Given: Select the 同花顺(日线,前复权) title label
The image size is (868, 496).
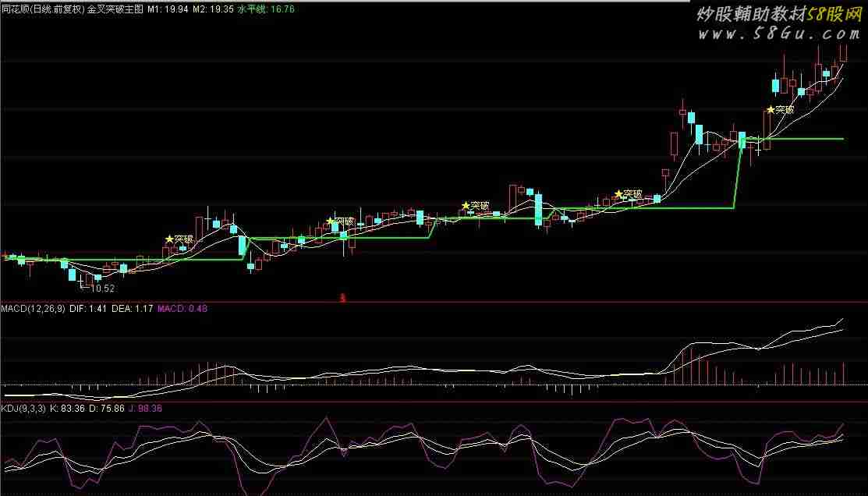Looking at the screenshot, I should coord(42,7).
